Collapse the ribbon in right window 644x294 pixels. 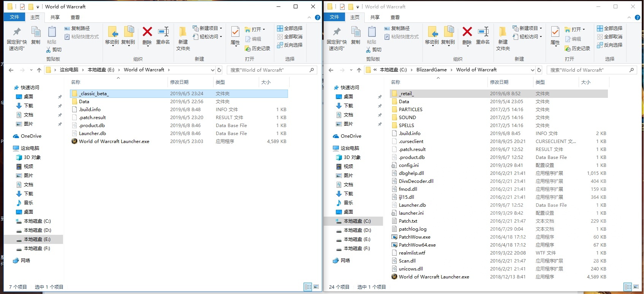629,17
